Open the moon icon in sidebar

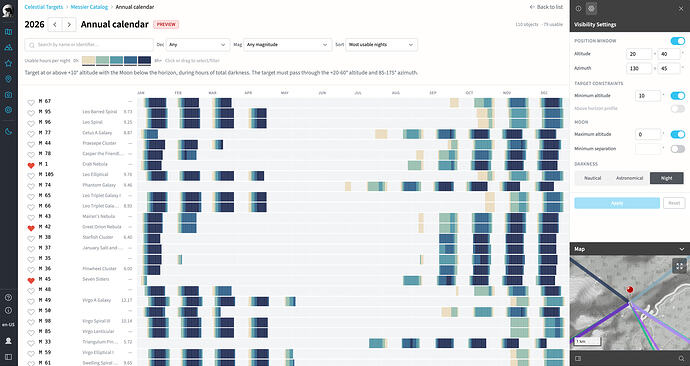pos(8,132)
